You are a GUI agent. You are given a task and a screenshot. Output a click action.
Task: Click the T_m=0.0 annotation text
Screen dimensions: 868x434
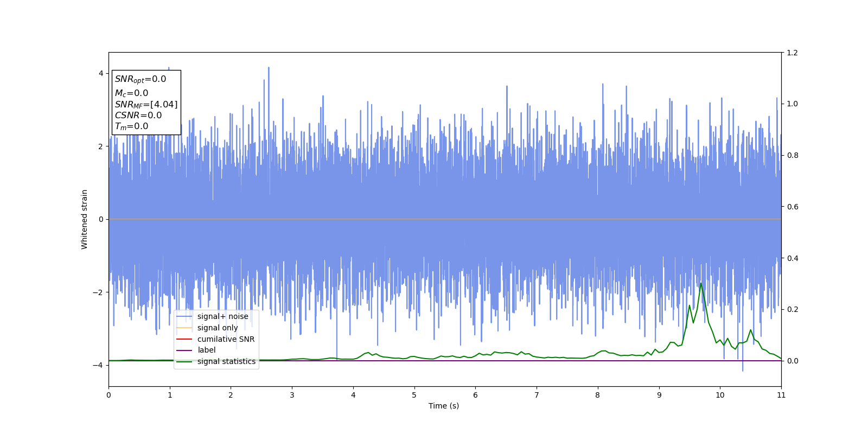point(131,126)
